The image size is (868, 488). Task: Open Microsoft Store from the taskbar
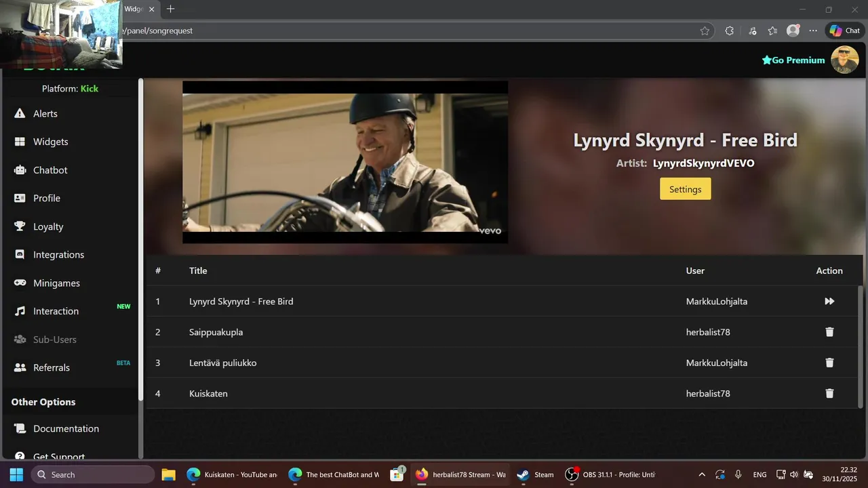coord(397,474)
